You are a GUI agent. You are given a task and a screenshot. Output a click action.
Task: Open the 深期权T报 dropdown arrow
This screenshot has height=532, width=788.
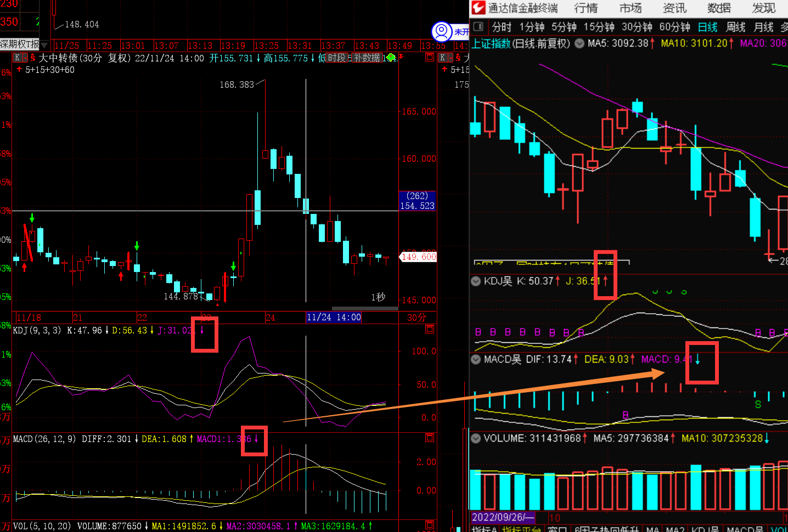44,44
